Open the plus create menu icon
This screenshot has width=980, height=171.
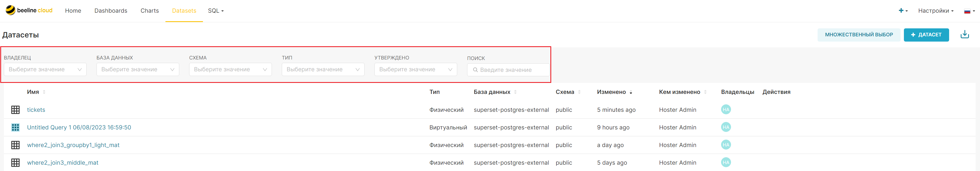(903, 11)
